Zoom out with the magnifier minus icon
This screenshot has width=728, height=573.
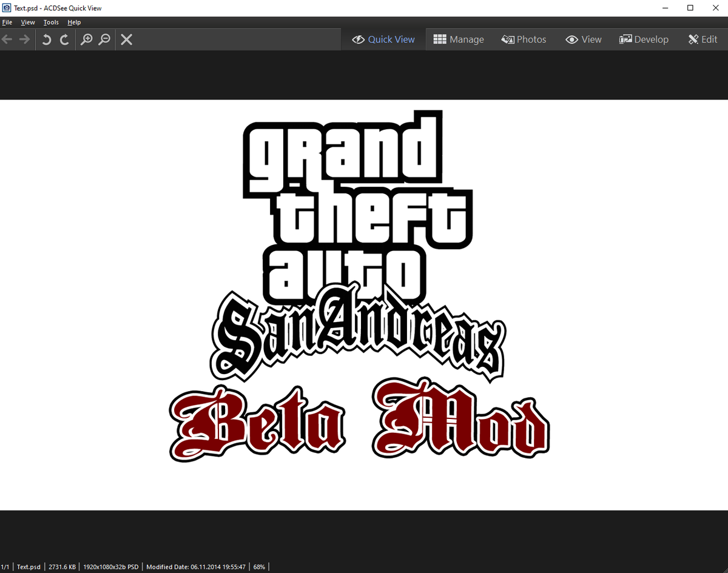coord(104,39)
